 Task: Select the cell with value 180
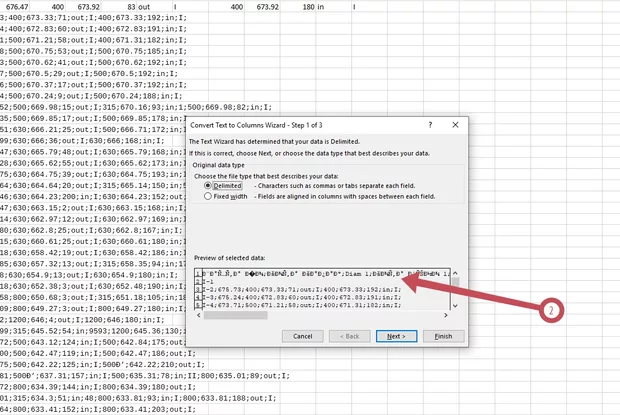coord(298,7)
